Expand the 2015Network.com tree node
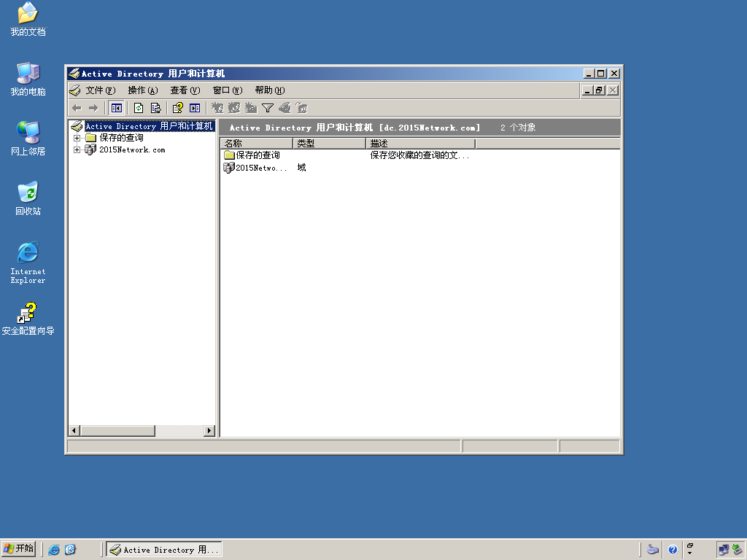This screenshot has width=747, height=560. [x=77, y=150]
